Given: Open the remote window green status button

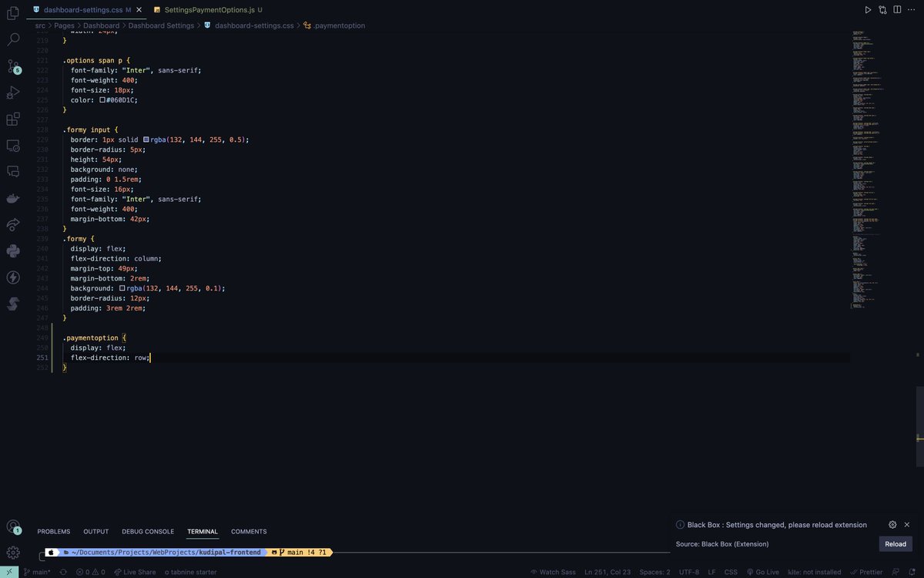Looking at the screenshot, I should pyautogui.click(x=9, y=572).
